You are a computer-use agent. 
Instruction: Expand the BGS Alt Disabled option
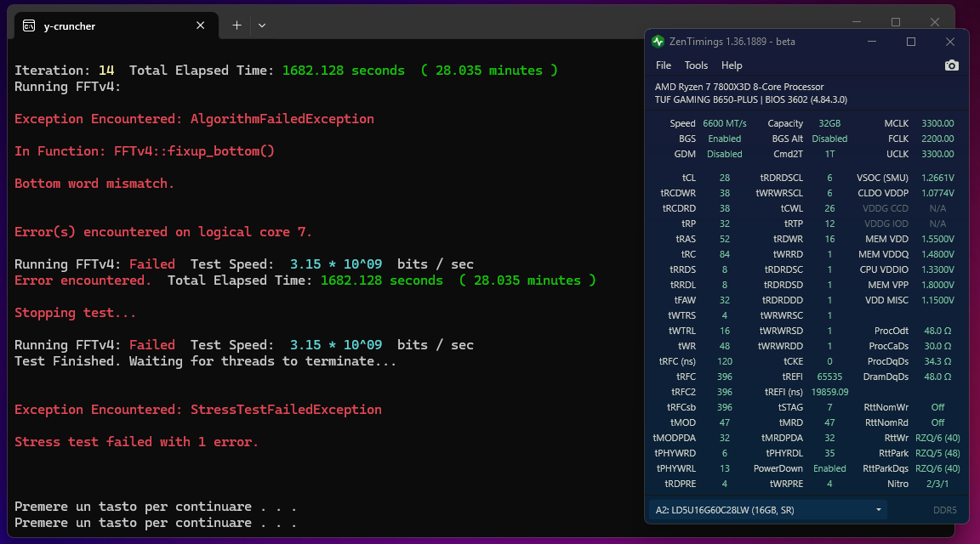(829, 138)
